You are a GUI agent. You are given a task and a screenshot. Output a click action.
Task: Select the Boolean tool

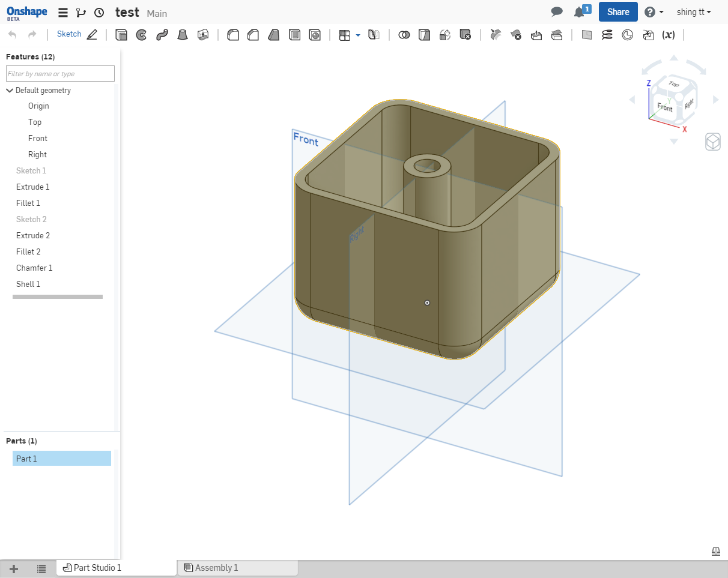point(404,35)
